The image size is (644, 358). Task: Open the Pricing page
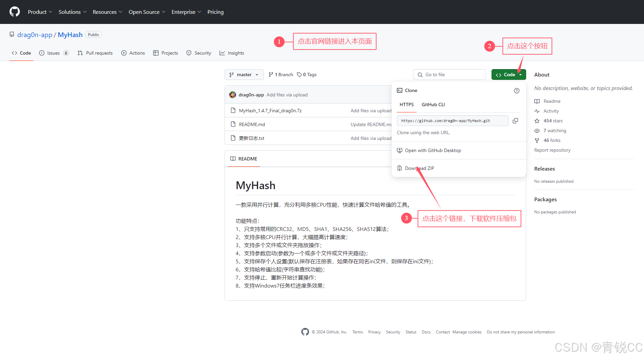215,12
